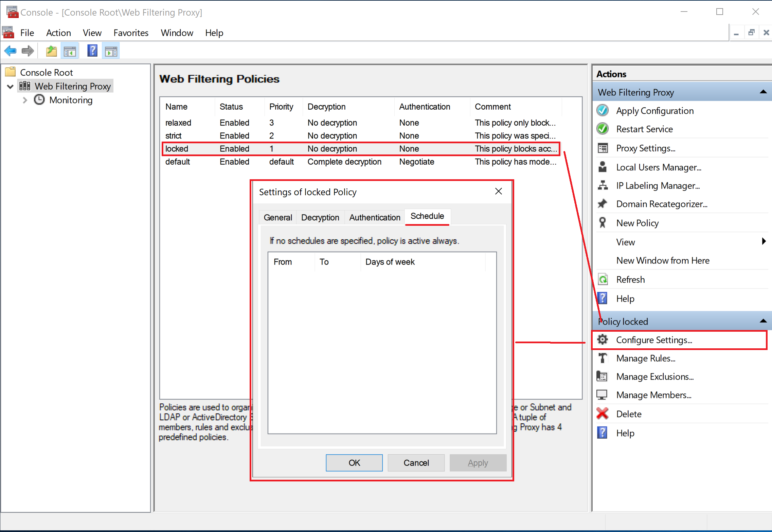Expand the Monitoring tree node
The image size is (772, 532).
click(25, 100)
